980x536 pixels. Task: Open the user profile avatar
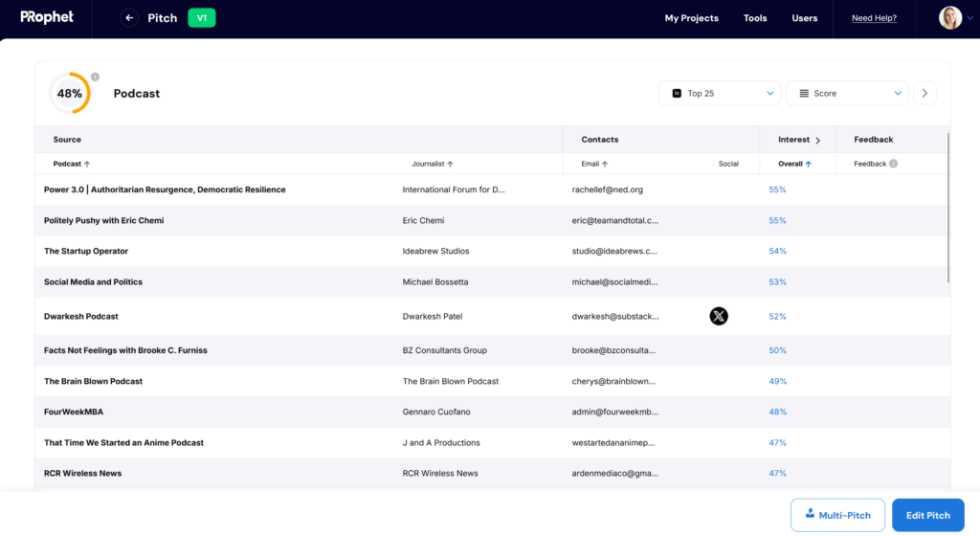(x=950, y=17)
